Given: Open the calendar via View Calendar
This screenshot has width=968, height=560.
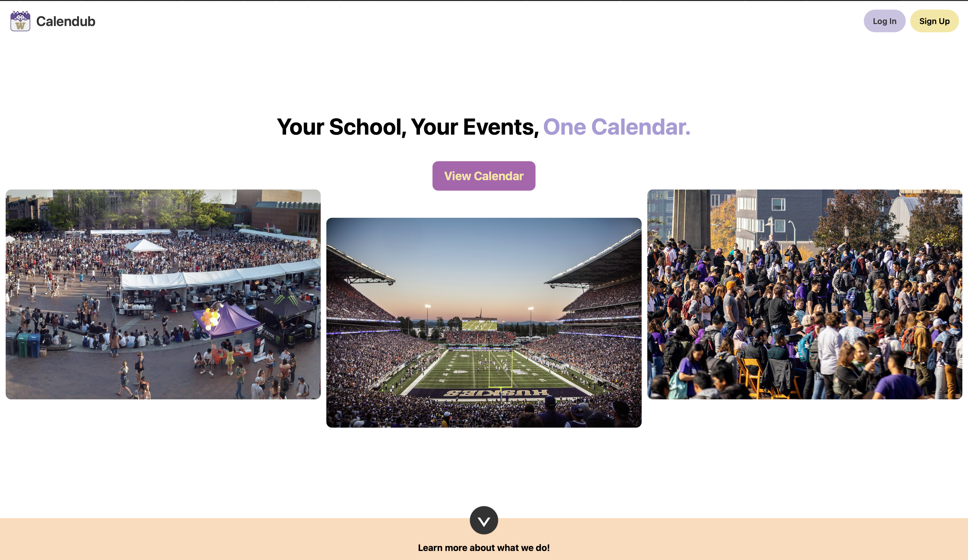Looking at the screenshot, I should [484, 176].
